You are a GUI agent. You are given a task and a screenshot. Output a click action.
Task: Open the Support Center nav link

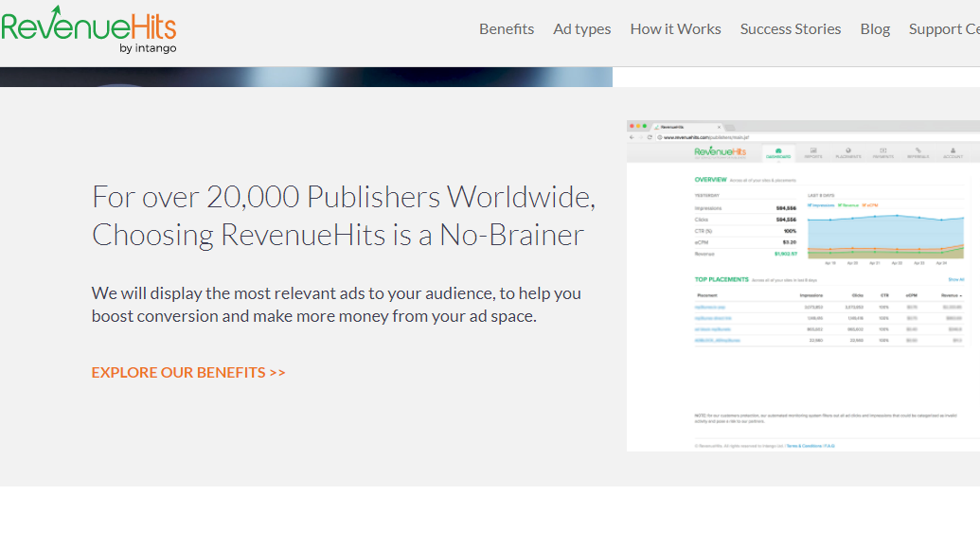[x=944, y=29]
